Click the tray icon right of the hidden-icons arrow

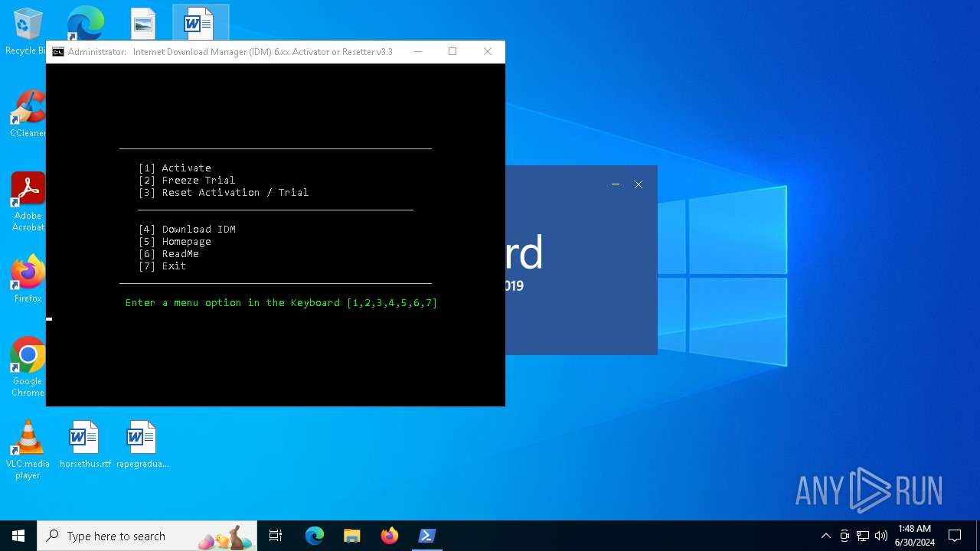[x=844, y=536]
